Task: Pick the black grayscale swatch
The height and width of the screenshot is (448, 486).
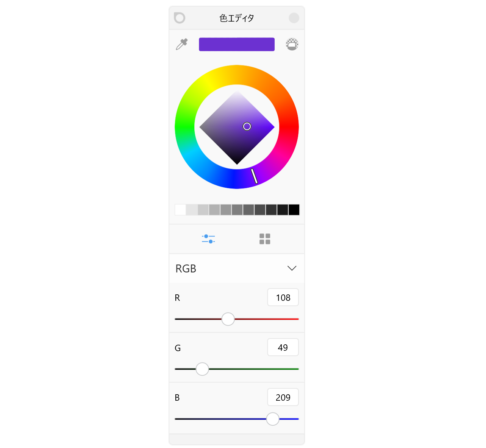Action: [x=294, y=210]
